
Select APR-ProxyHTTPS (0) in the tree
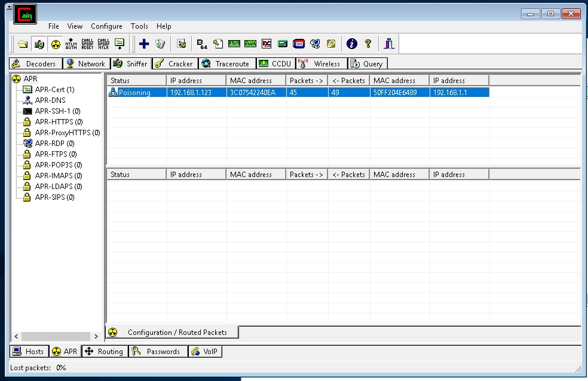coord(68,133)
